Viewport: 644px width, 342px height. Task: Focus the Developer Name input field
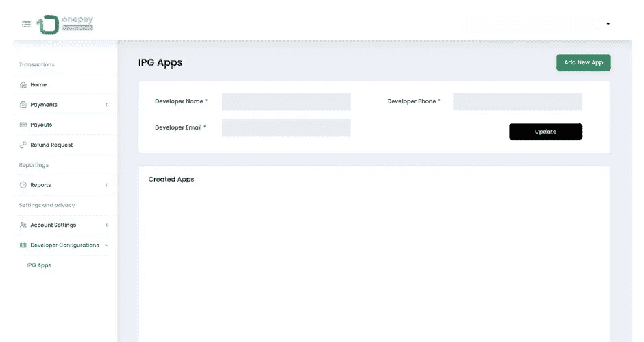point(286,102)
